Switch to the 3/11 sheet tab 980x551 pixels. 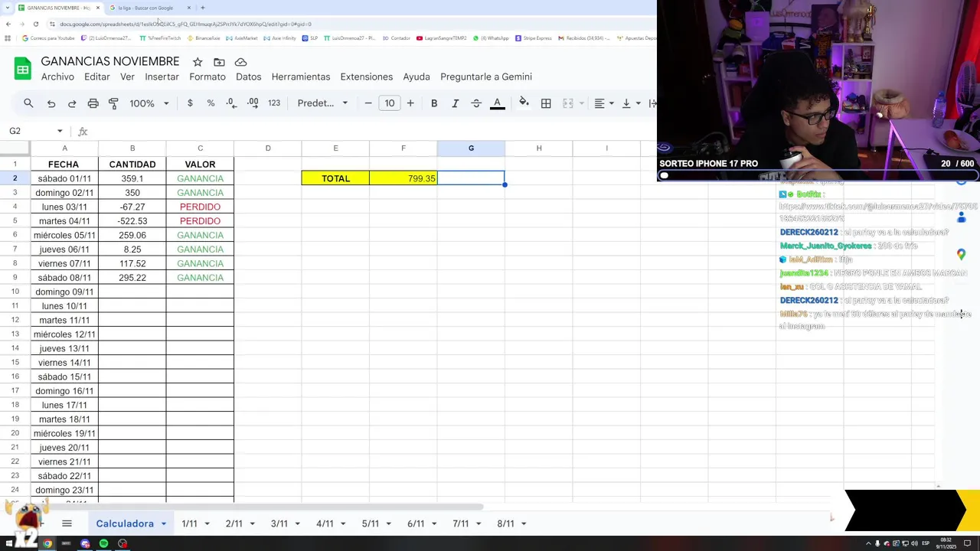coord(279,523)
